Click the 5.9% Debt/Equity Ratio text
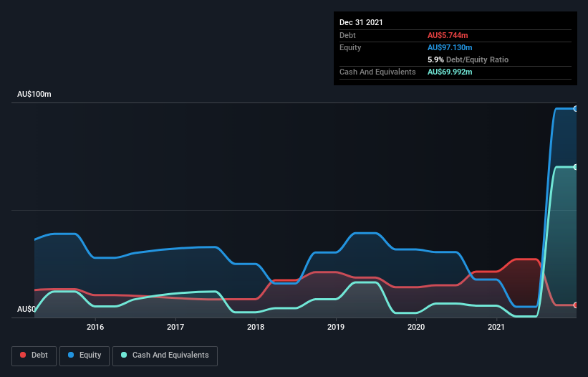Viewport: 588px width, 377px height. pos(468,59)
